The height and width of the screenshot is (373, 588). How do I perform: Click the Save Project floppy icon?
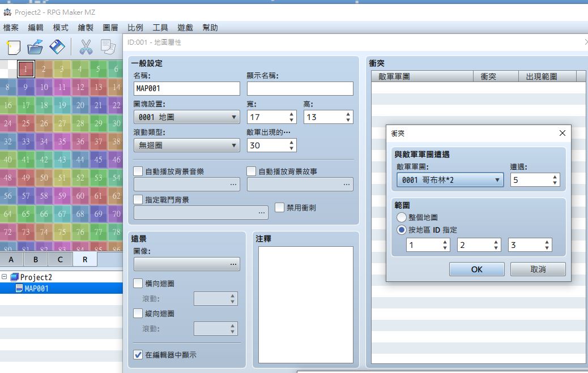pos(57,47)
